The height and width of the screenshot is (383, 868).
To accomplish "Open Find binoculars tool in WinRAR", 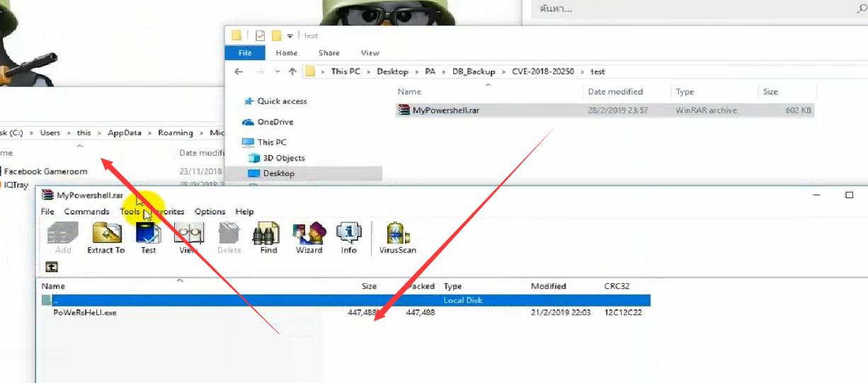I will point(268,238).
